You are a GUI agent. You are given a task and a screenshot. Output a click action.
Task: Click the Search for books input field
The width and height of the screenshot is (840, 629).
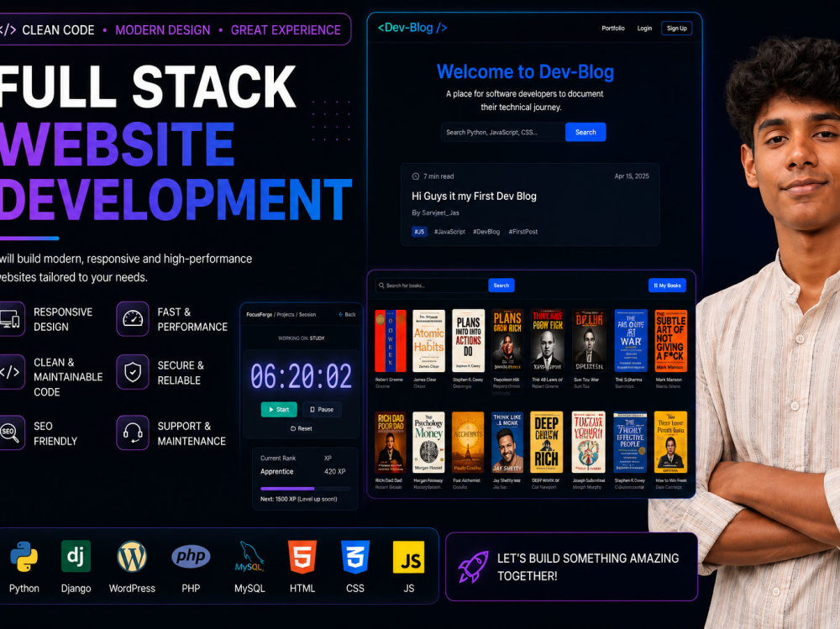tap(432, 286)
